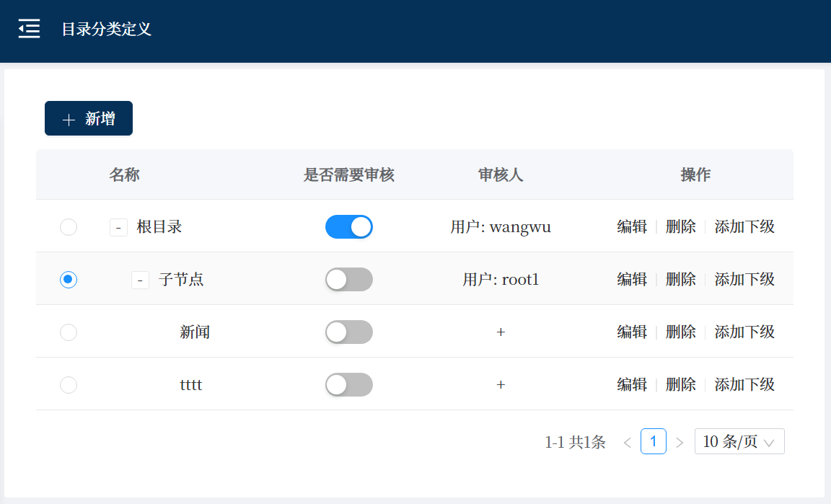Open the 10 条/页 page size dropdown

(x=739, y=441)
